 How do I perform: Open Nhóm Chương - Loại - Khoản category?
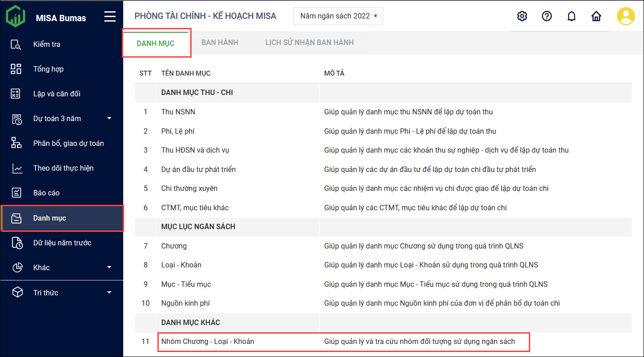click(207, 341)
